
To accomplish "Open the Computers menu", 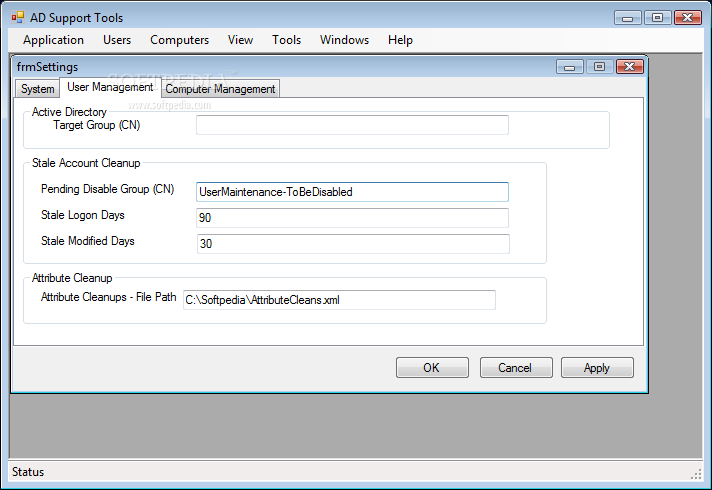I will coord(179,40).
